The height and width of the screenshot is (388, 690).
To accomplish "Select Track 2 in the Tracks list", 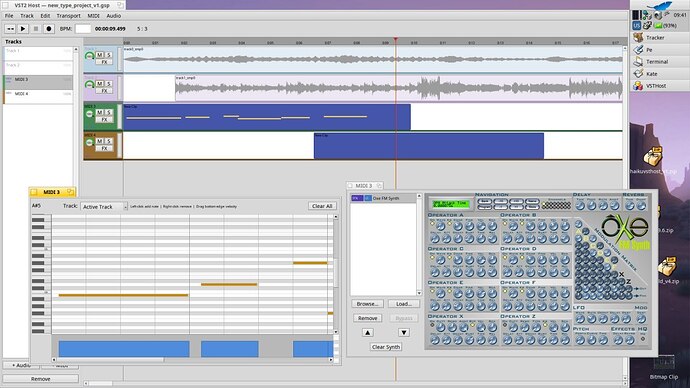I will 38,68.
